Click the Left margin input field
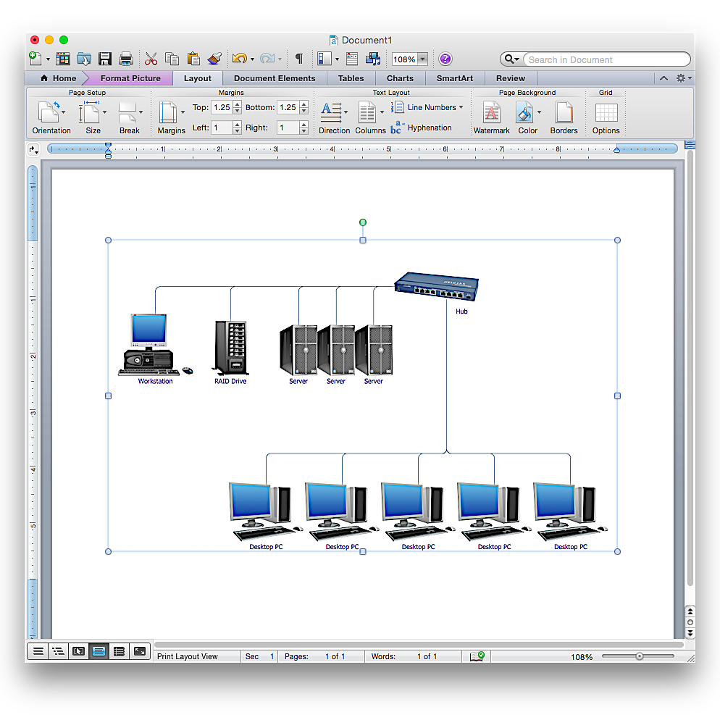The height and width of the screenshot is (728, 720). (x=222, y=127)
